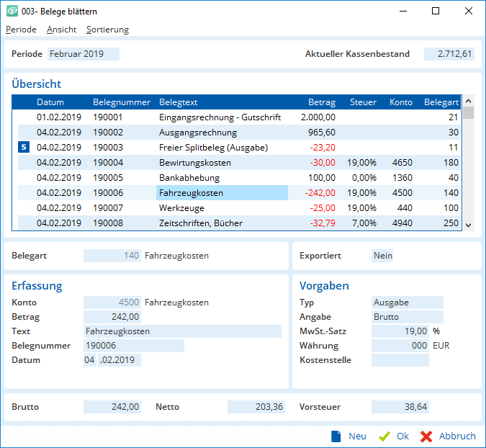486x448 pixels.
Task: Click the blue Neu document icon
Action: [x=336, y=436]
